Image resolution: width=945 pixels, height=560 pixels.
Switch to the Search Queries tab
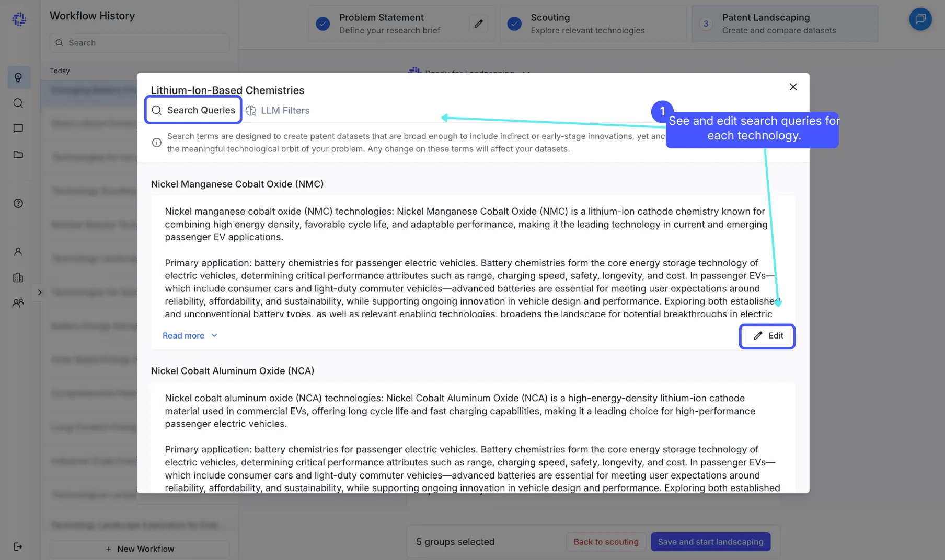tap(193, 110)
